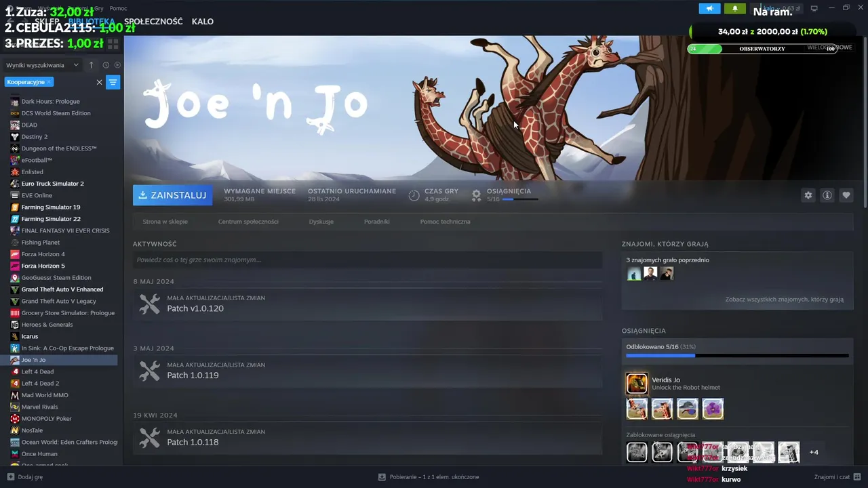The height and width of the screenshot is (488, 868).
Task: Click first friend avatar thumbnail
Action: [x=634, y=274]
